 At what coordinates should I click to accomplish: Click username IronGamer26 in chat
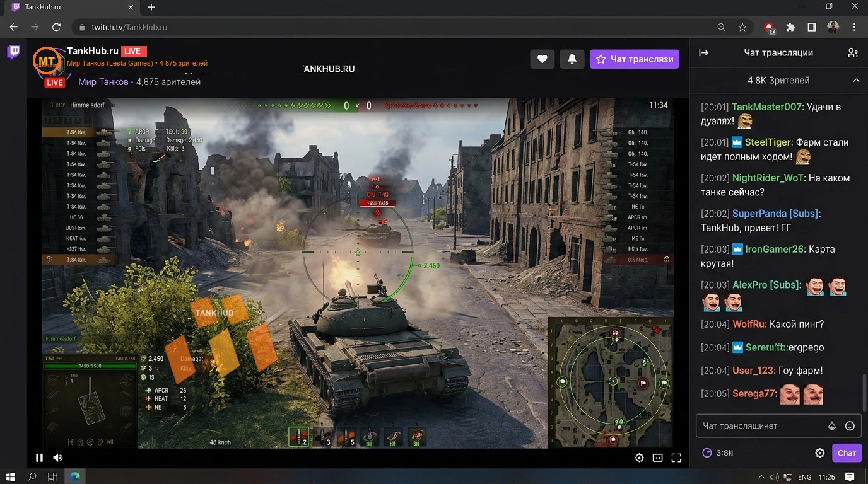[775, 250]
